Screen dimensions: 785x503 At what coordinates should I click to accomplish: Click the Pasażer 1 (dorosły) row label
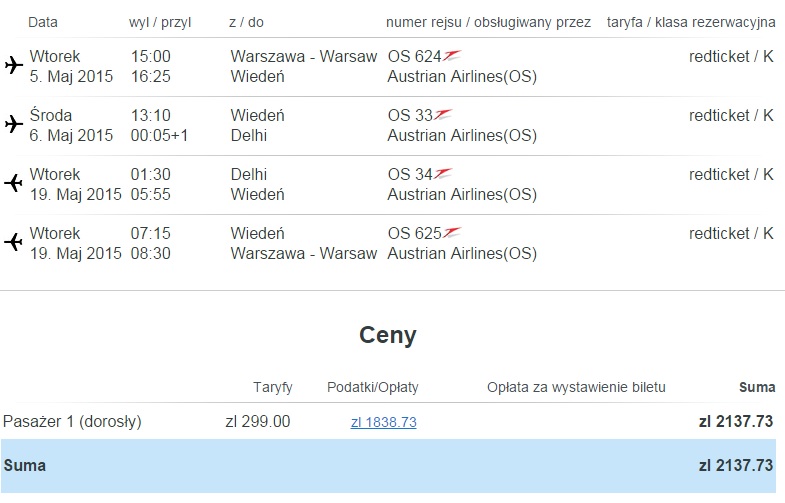[x=72, y=421]
